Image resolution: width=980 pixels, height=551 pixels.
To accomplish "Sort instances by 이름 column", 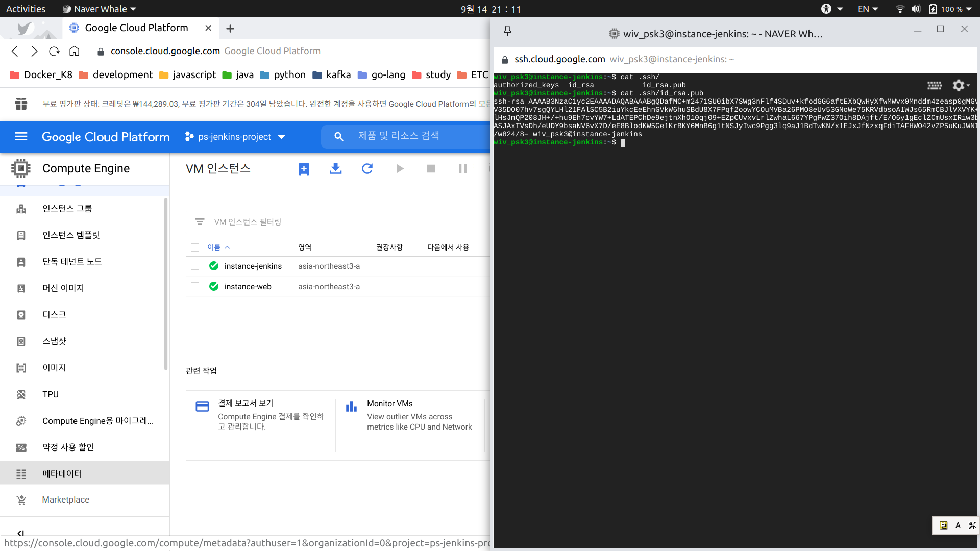I will pyautogui.click(x=214, y=247).
